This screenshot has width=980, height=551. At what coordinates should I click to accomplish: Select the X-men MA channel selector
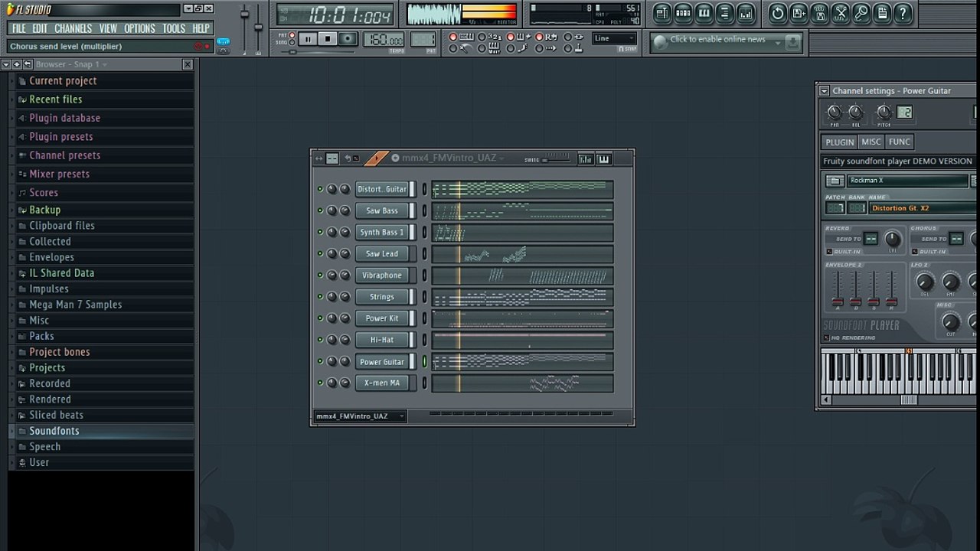pyautogui.click(x=425, y=383)
